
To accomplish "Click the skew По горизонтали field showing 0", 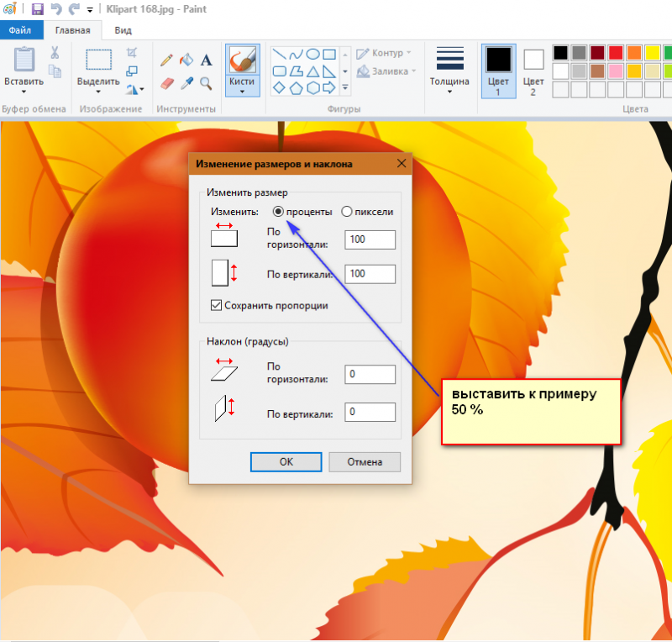I will pos(370,375).
